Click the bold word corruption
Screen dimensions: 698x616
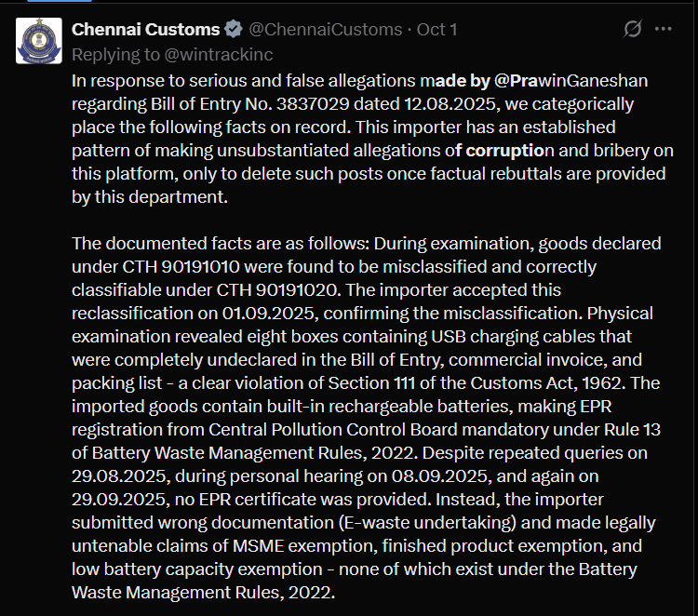pos(506,150)
